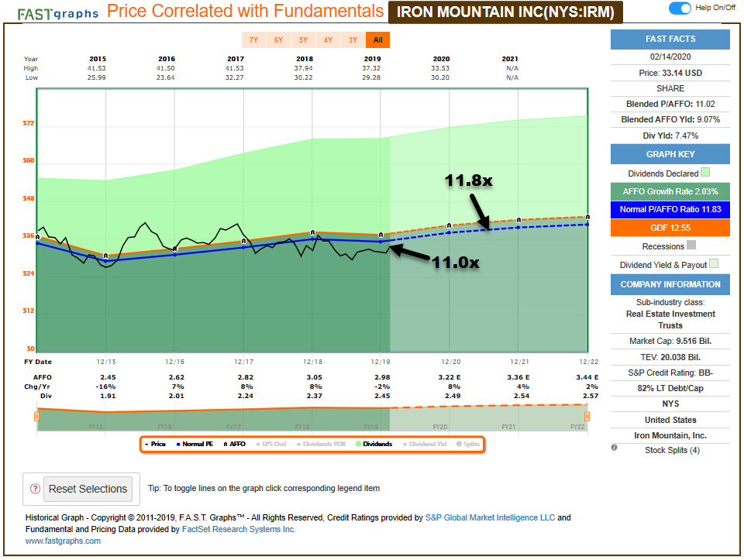Expand the COMPANY INFORMATION section

(x=670, y=284)
